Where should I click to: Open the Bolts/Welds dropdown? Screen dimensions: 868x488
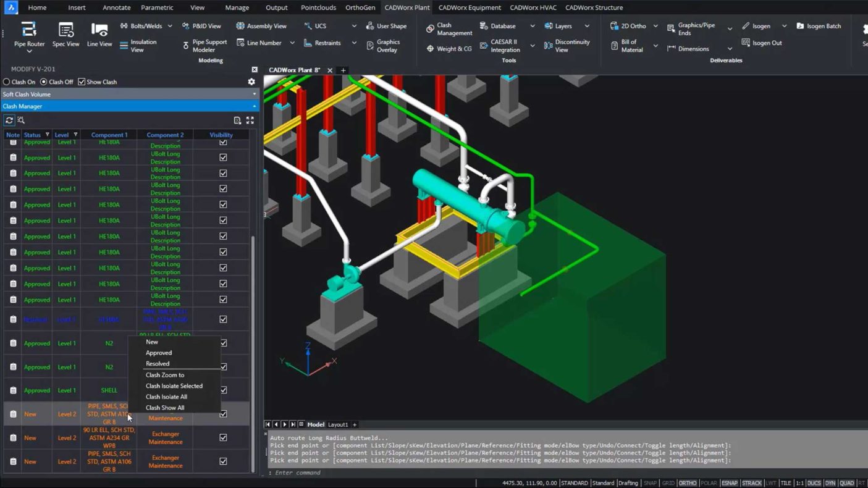170,26
